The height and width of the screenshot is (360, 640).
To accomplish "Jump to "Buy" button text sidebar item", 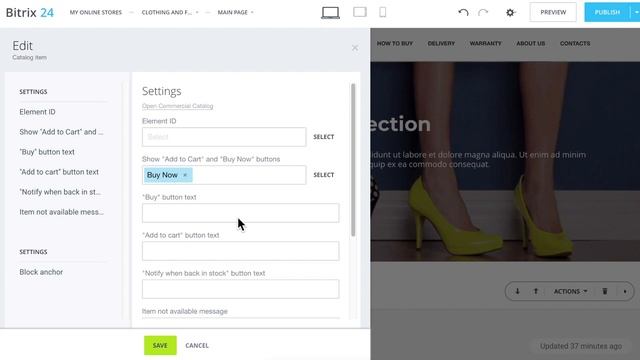I will coord(47,152).
